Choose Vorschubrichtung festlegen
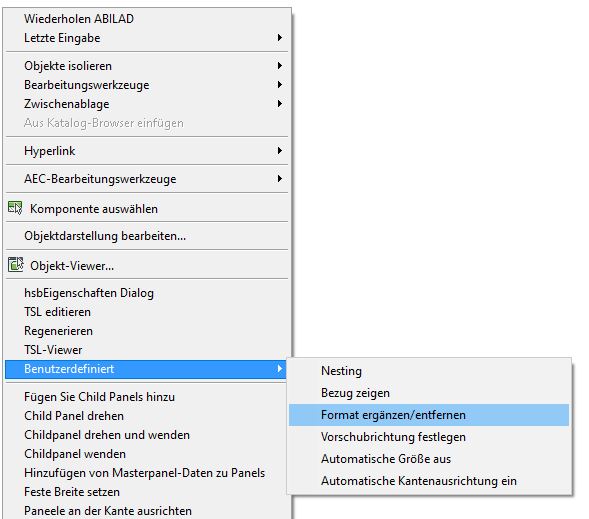The width and height of the screenshot is (589, 519). click(x=429, y=437)
